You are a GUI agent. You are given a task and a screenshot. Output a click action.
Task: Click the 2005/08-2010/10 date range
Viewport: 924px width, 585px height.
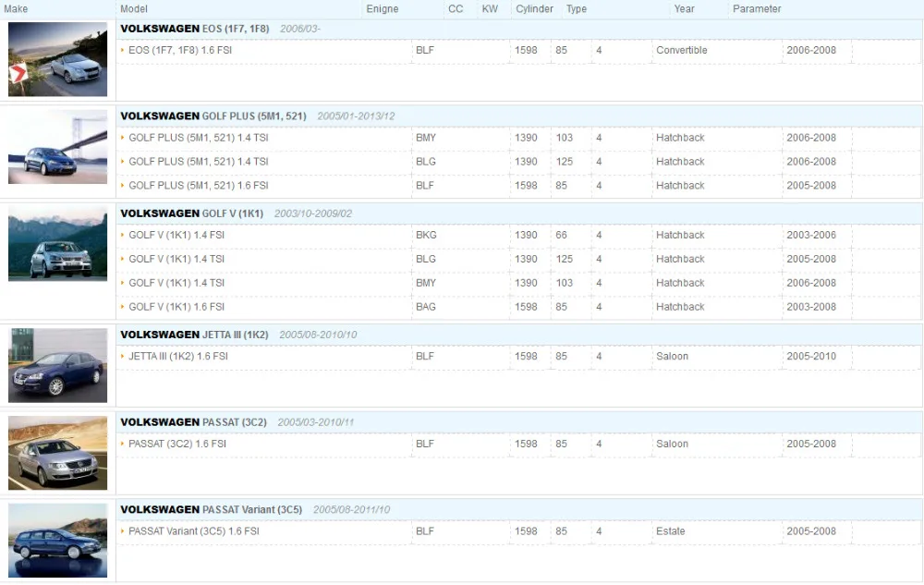point(318,335)
